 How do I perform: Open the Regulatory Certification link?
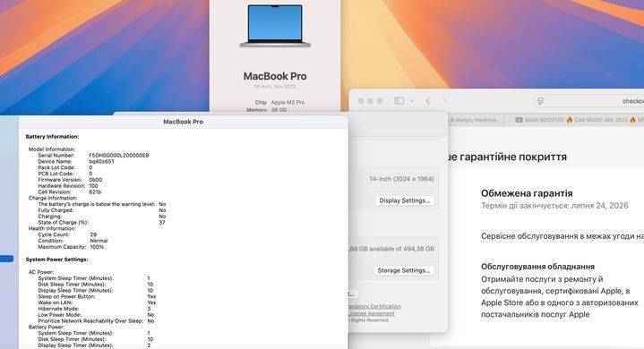374,306
